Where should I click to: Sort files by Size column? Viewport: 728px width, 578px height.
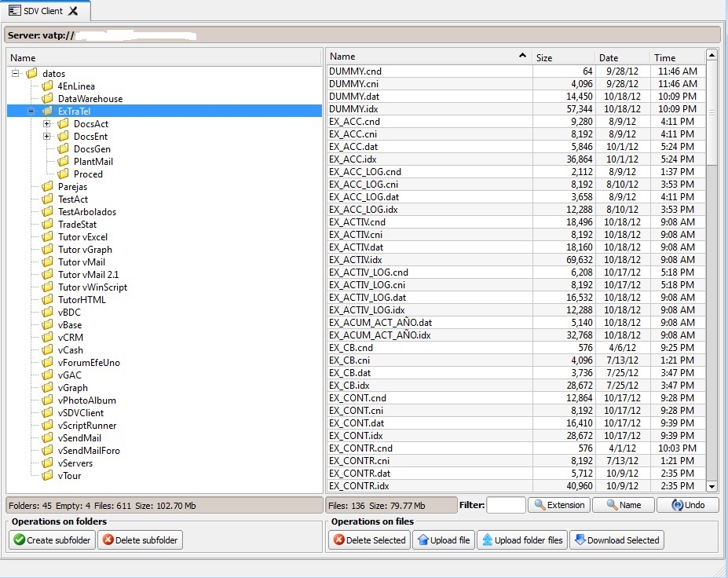click(x=564, y=57)
